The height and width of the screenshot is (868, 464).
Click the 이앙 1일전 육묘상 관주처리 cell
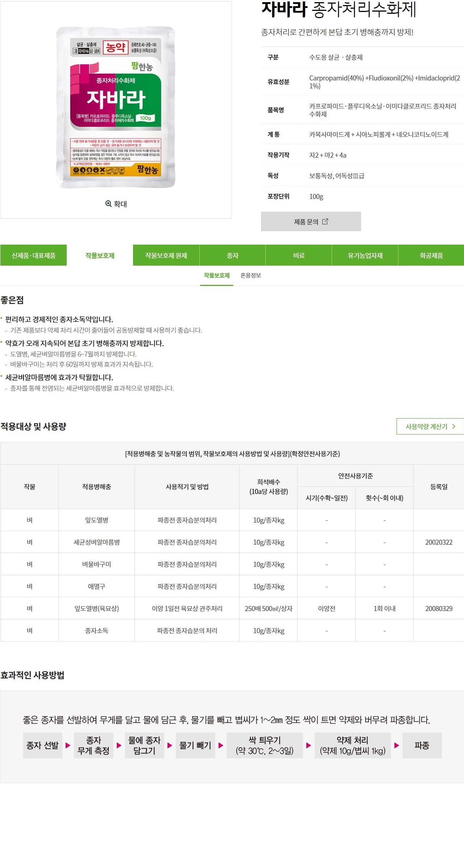187,609
